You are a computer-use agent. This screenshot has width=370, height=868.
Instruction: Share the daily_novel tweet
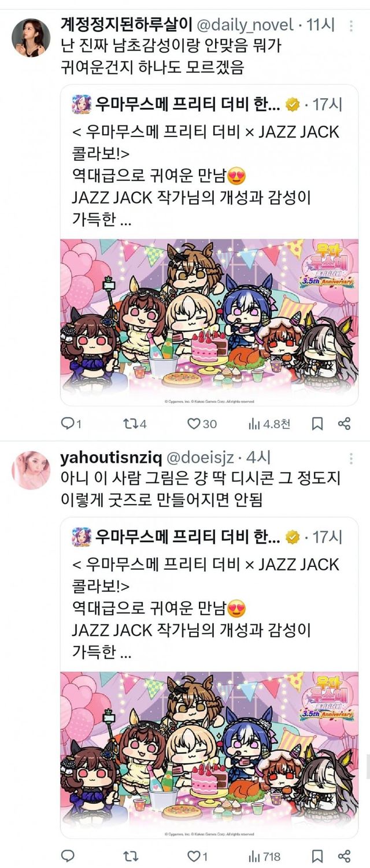(344, 424)
